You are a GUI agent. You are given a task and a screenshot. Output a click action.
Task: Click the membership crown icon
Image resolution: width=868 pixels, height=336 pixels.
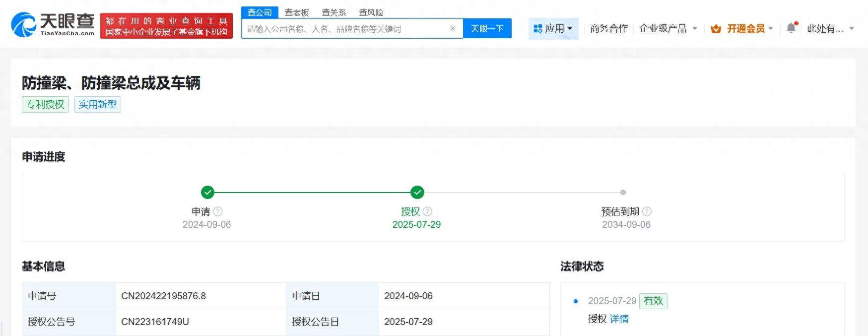716,29
